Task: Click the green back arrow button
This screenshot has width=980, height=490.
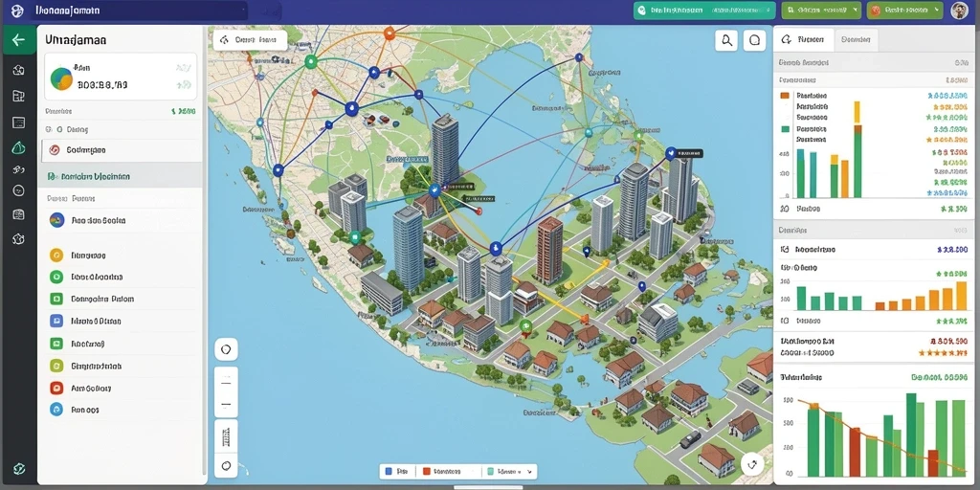Action: point(19,40)
